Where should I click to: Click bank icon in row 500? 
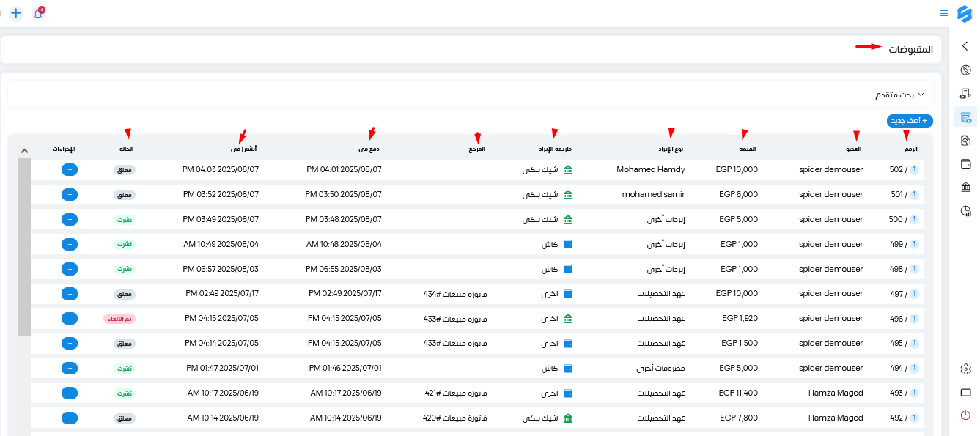pos(567,219)
